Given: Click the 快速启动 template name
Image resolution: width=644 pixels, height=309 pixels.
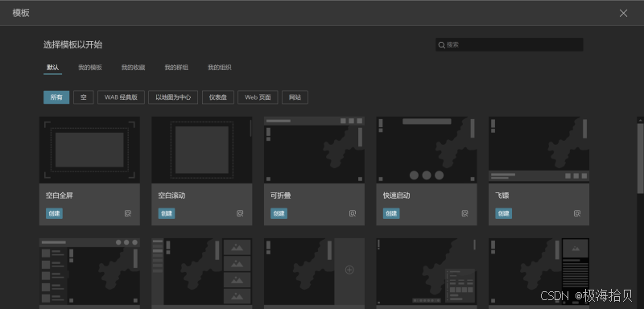Looking at the screenshot, I should click(x=396, y=196).
